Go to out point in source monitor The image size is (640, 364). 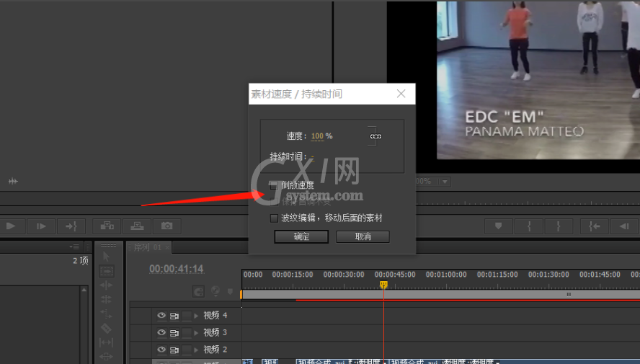pyautogui.click(x=71, y=226)
